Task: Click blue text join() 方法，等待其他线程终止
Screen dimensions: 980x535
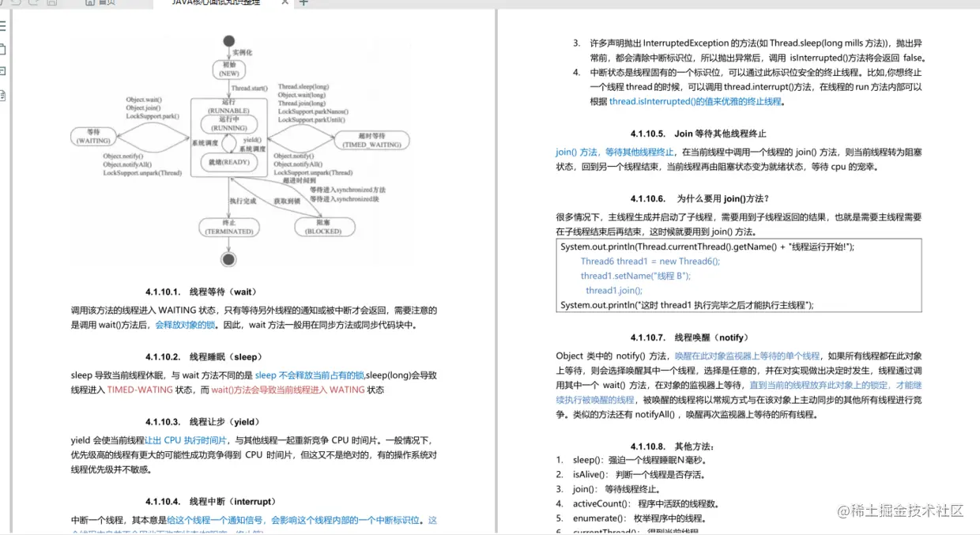Action: [616, 153]
